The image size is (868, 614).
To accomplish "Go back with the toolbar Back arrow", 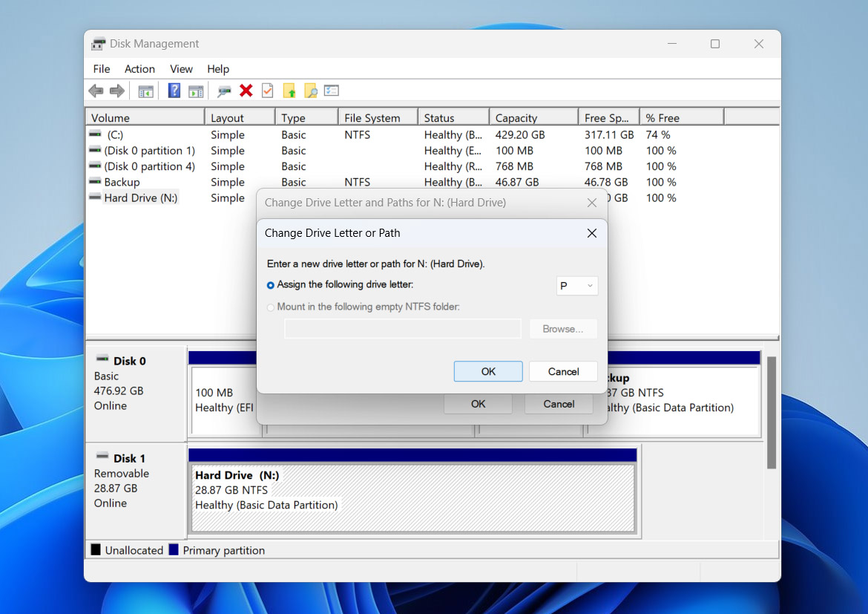I will coord(96,91).
